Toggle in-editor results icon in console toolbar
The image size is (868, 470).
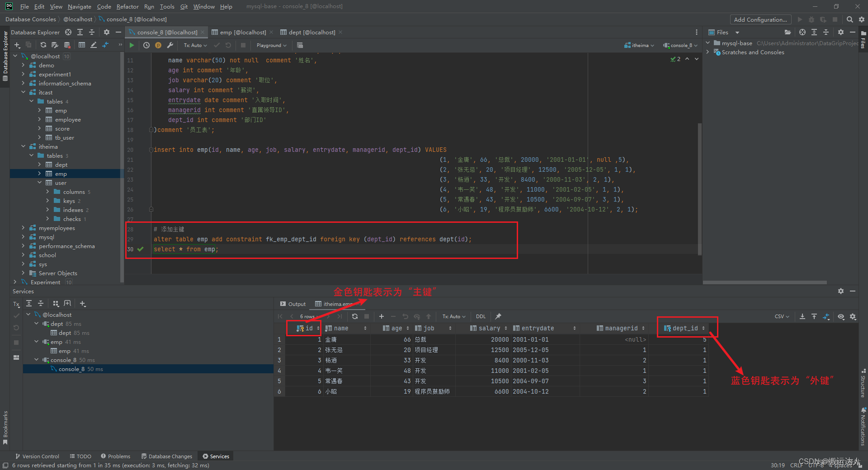click(300, 45)
